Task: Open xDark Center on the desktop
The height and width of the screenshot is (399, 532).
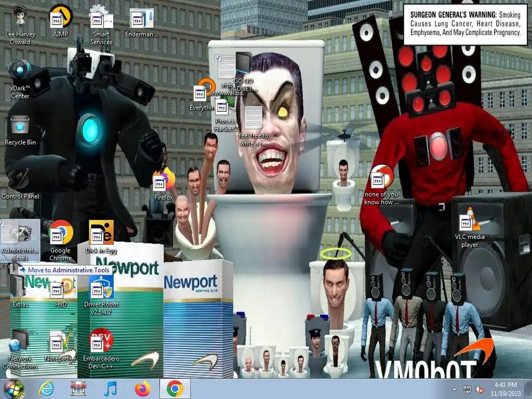Action: point(20,79)
